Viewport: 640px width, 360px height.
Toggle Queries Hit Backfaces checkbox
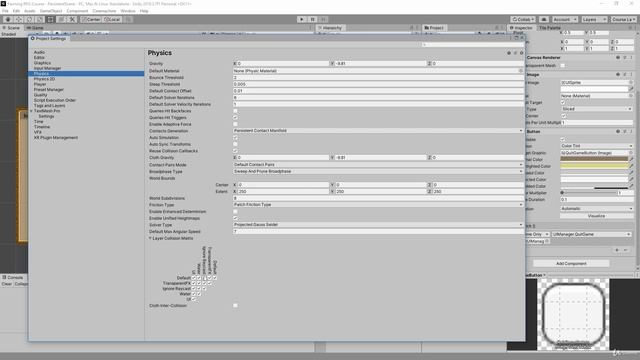(235, 111)
